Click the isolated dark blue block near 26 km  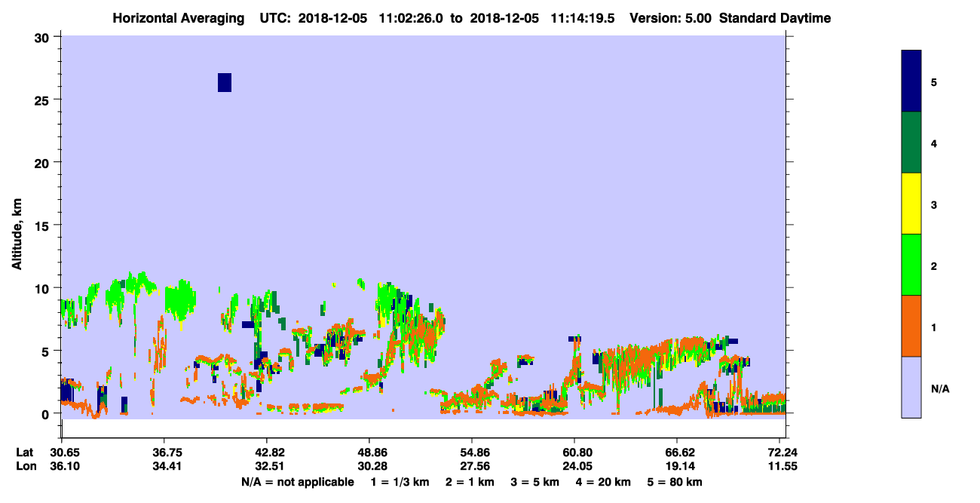click(x=225, y=82)
